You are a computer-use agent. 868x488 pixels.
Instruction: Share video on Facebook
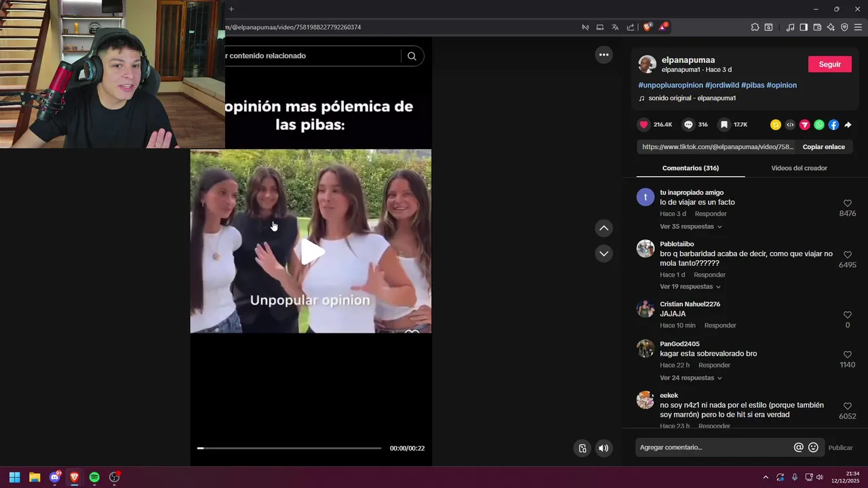[x=833, y=125]
